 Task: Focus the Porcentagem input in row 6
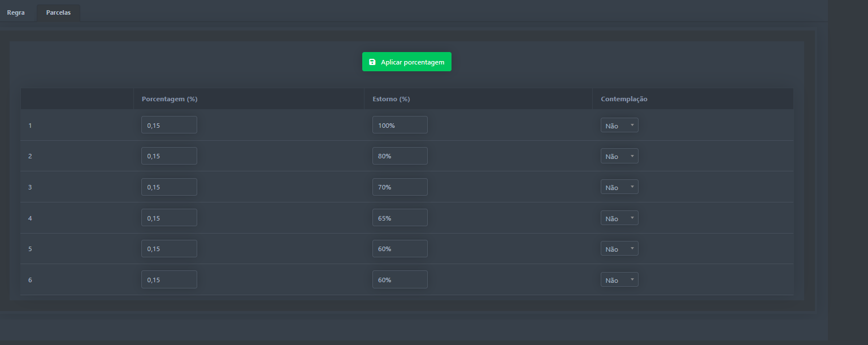tap(169, 279)
